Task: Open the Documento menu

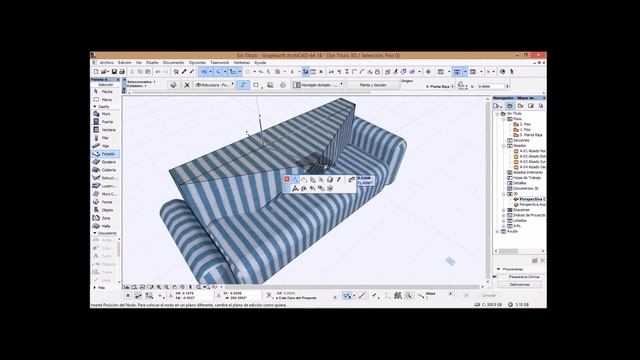Action: [173, 63]
